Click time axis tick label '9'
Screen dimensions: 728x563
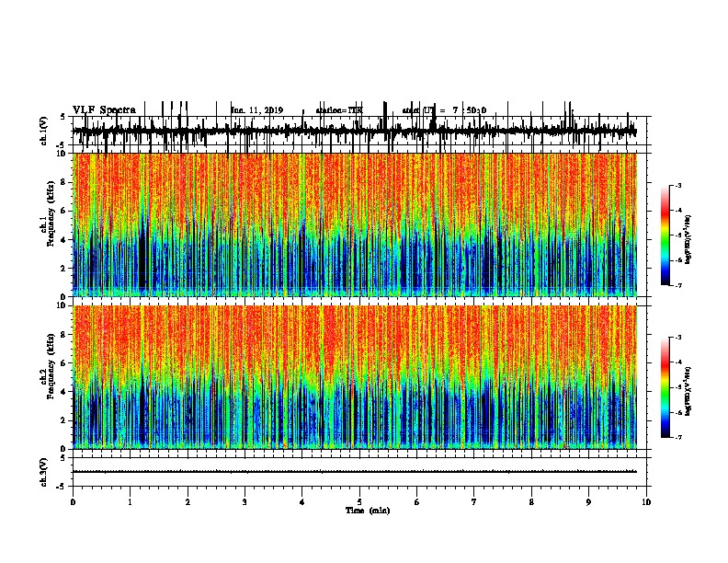pyautogui.click(x=588, y=502)
